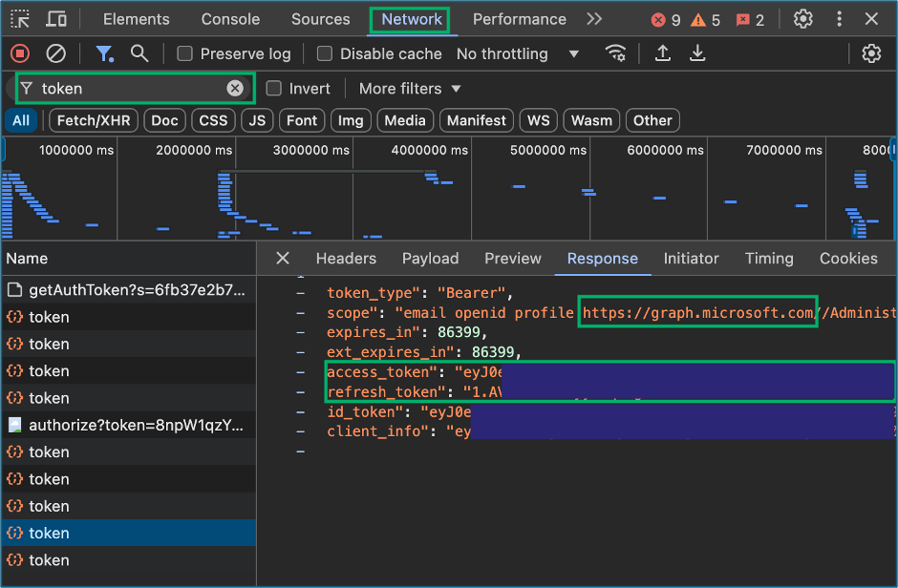Viewport: 898px width, 588px height.
Task: Export HAR with download icon
Action: pyautogui.click(x=697, y=53)
